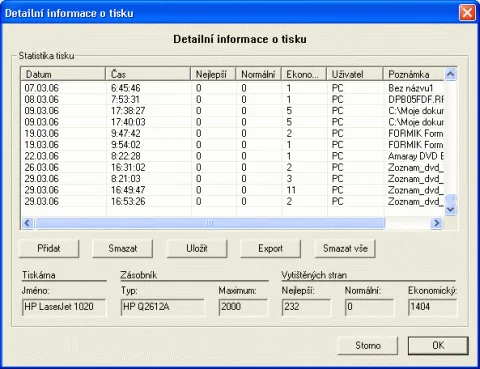The image size is (480, 369).
Task: Click the Přidat button
Action: [x=49, y=248]
